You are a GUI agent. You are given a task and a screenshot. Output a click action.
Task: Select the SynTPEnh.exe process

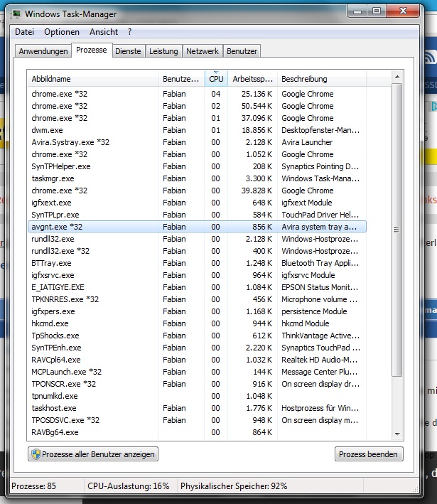click(197, 348)
